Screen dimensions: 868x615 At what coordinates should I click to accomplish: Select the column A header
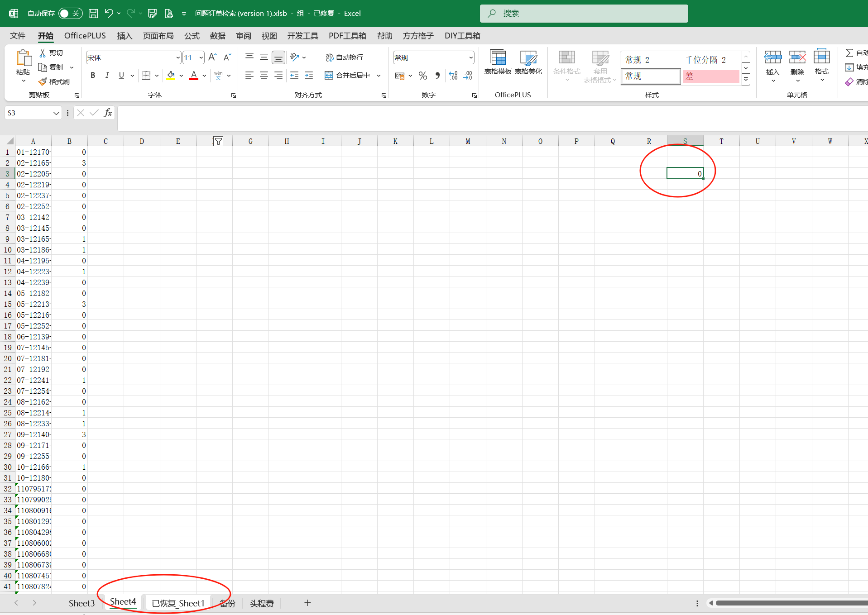pyautogui.click(x=33, y=141)
